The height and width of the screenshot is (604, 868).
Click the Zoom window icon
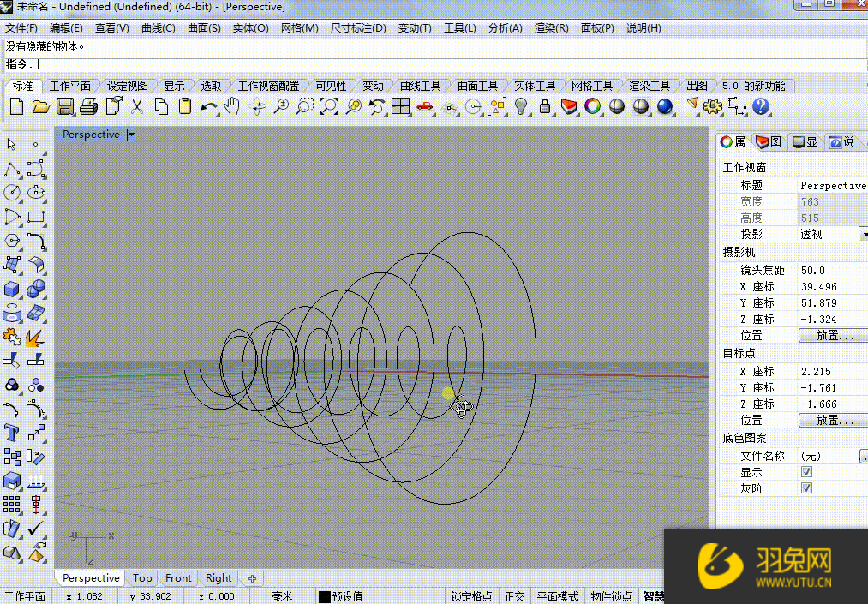click(x=304, y=106)
